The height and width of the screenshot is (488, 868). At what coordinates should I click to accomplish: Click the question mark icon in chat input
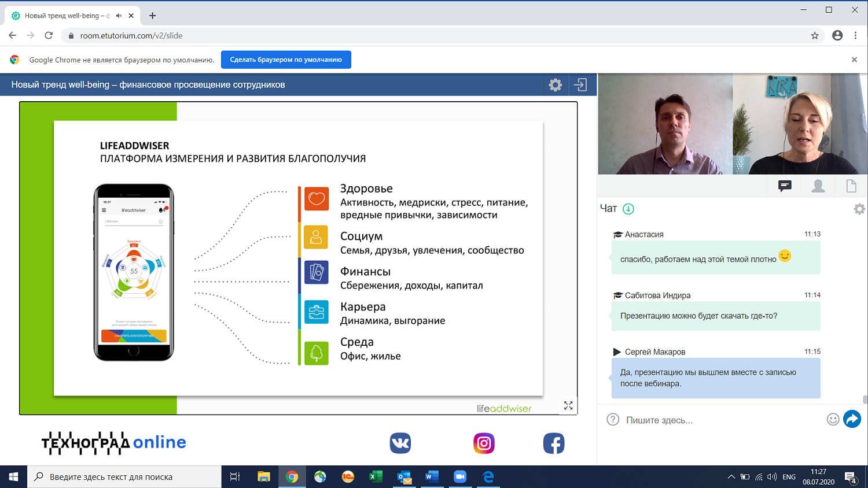(613, 420)
